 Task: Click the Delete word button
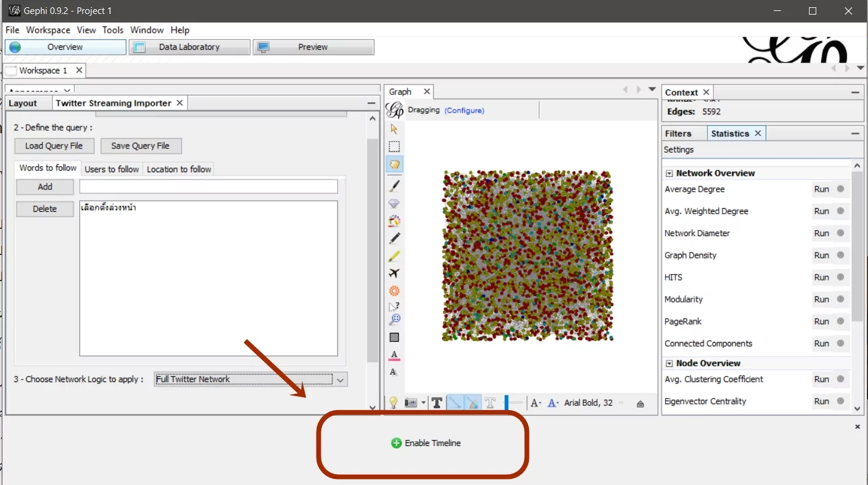coord(45,209)
